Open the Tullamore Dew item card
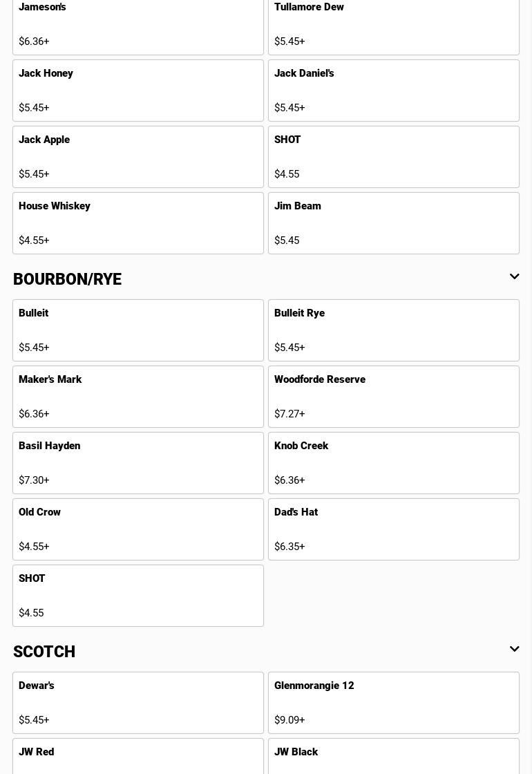This screenshot has width=532, height=774. 393,24
